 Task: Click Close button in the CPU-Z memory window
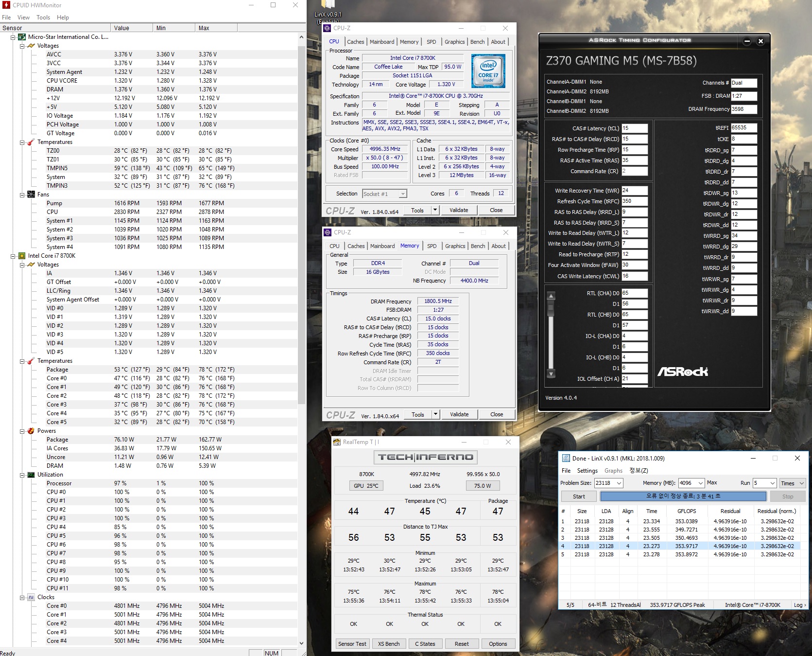tap(497, 414)
